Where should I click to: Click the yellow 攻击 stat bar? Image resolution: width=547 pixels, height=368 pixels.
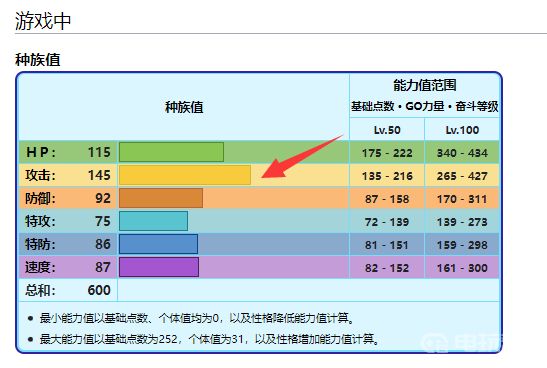tap(185, 175)
